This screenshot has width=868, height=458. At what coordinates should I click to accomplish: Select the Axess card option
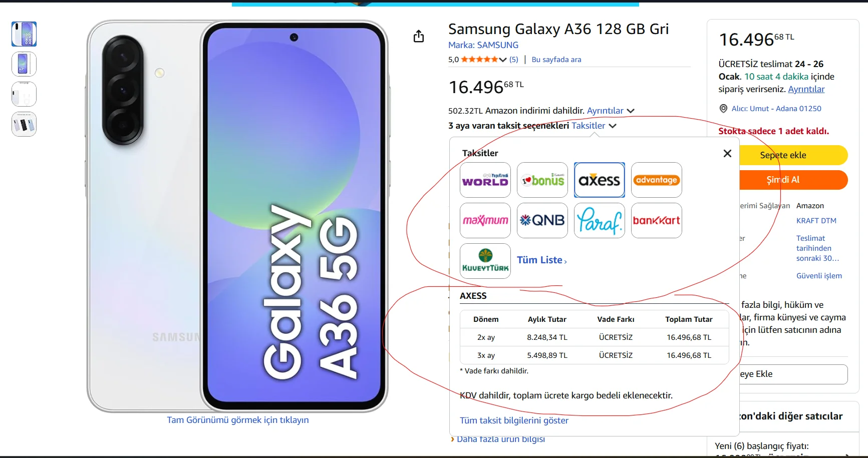coord(600,180)
